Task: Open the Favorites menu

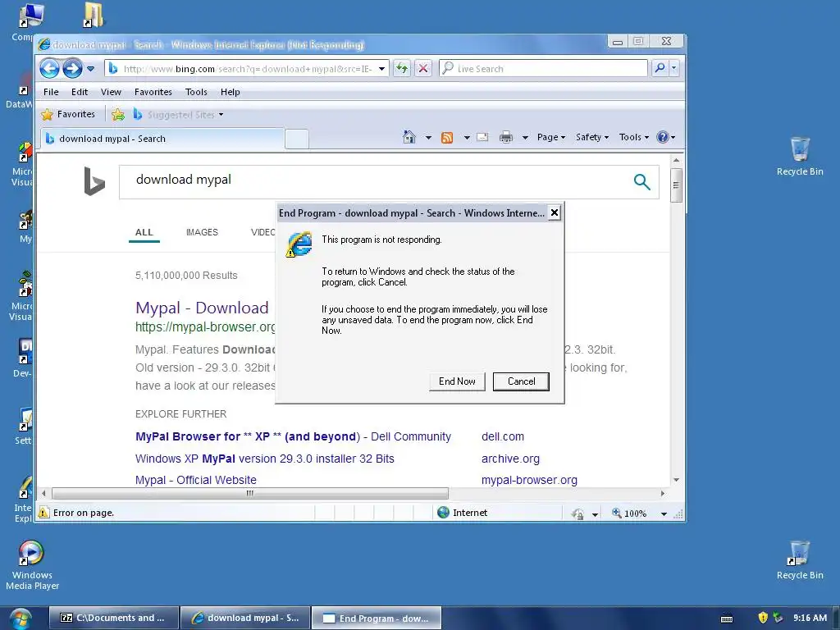Action: click(x=153, y=92)
